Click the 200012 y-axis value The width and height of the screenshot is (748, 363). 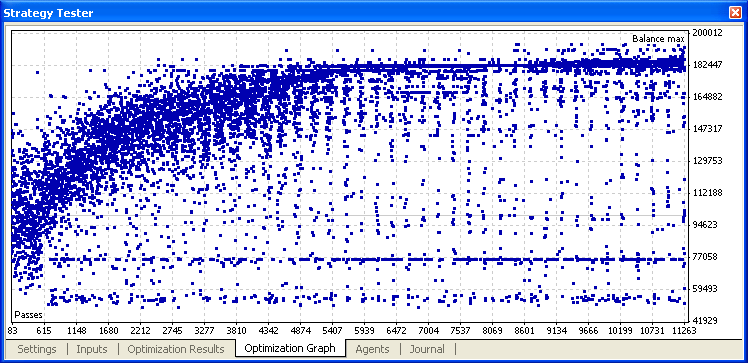[x=707, y=33]
